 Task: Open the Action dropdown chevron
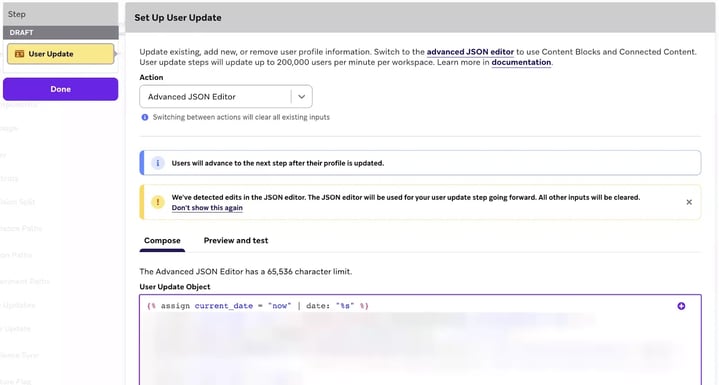point(301,97)
